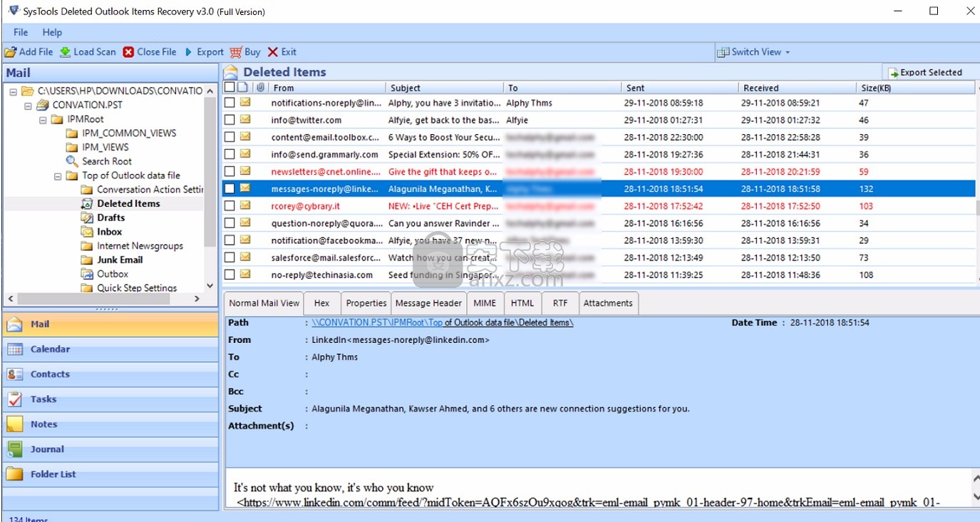Click folder tree scroll-up arrow
The height and width of the screenshot is (522, 980).
pos(210,91)
